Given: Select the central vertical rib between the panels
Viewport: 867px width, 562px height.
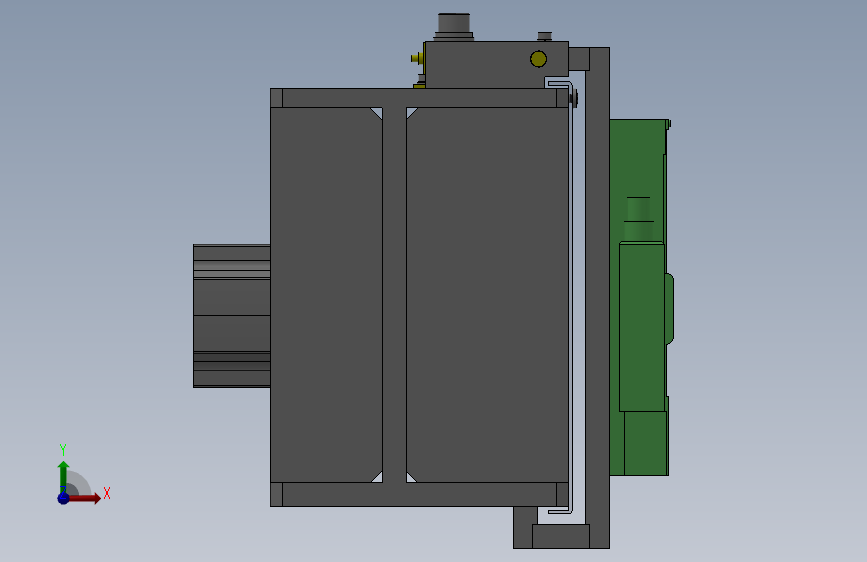Looking at the screenshot, I should click(394, 295).
